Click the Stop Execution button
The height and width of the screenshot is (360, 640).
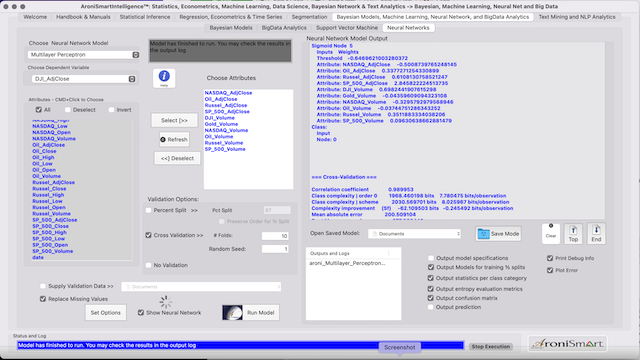[x=491, y=347]
